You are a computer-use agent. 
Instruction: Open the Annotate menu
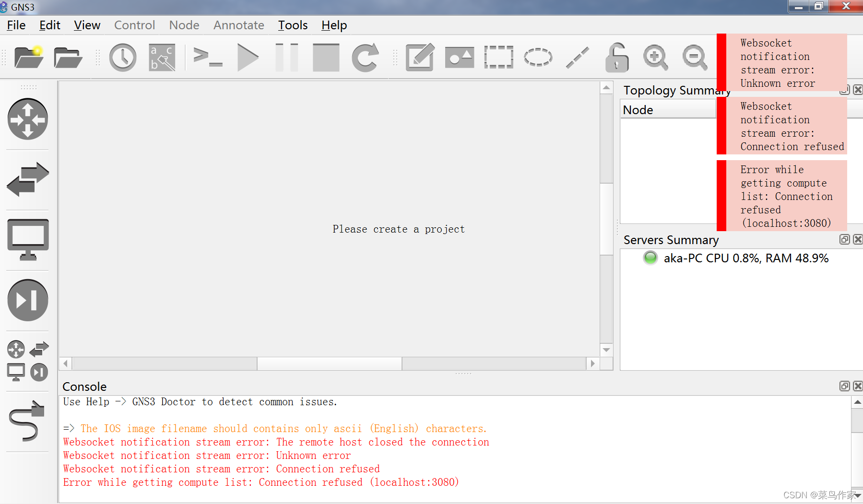[239, 25]
